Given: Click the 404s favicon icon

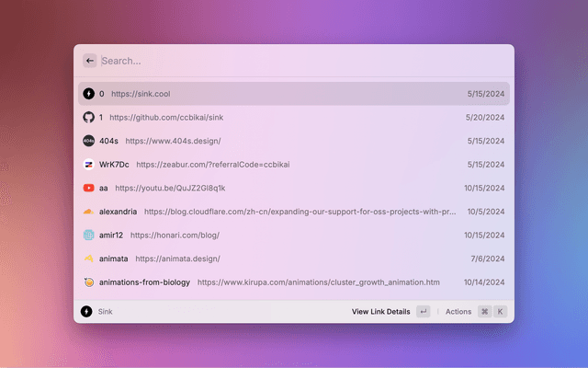Looking at the screenshot, I should click(x=88, y=141).
